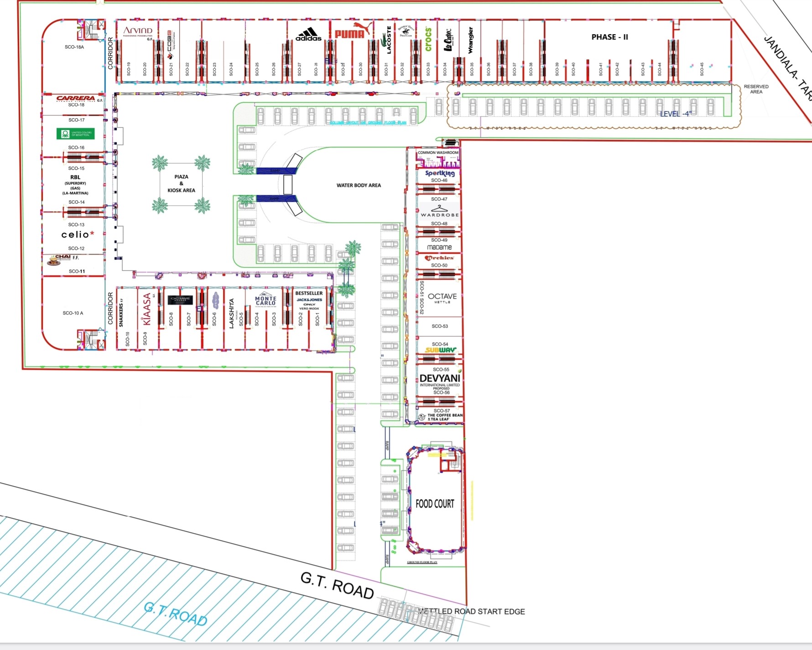This screenshot has height=650, width=812.
Task: Select the madame logo
Action: tap(439, 247)
